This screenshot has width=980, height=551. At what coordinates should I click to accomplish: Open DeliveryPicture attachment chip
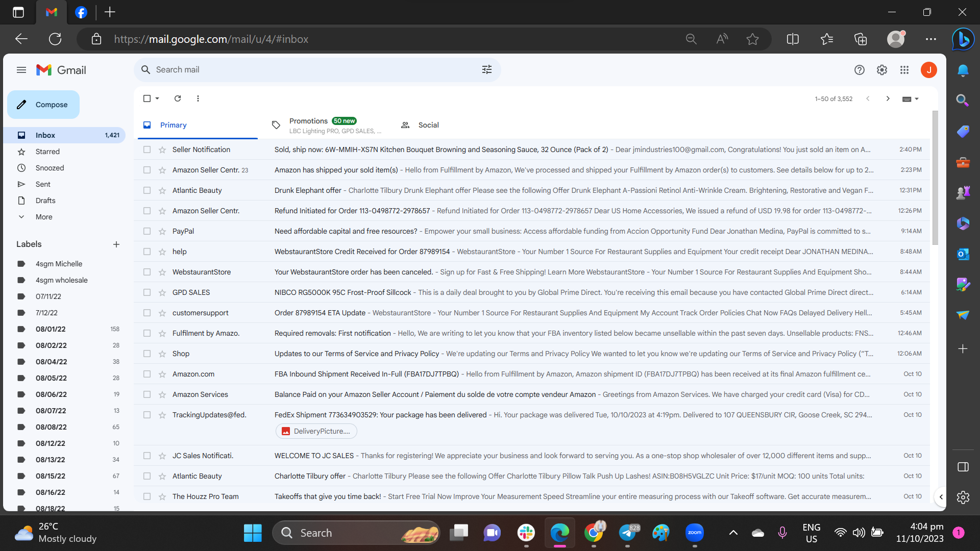pyautogui.click(x=316, y=431)
